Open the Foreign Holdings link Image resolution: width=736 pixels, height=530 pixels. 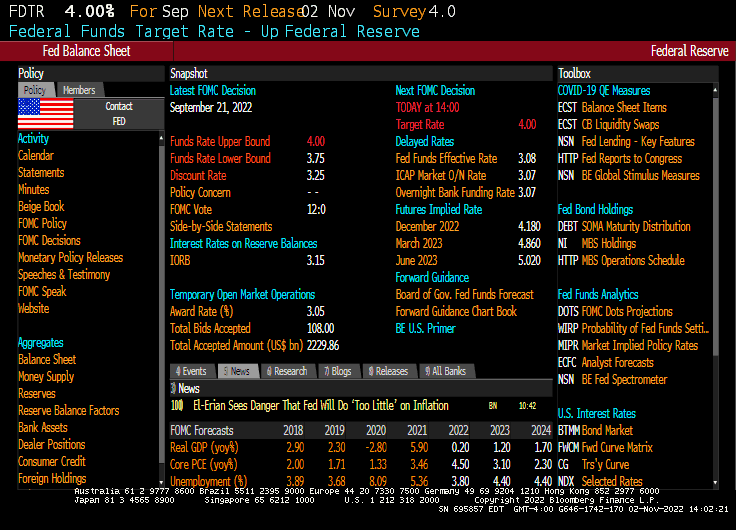click(52, 478)
